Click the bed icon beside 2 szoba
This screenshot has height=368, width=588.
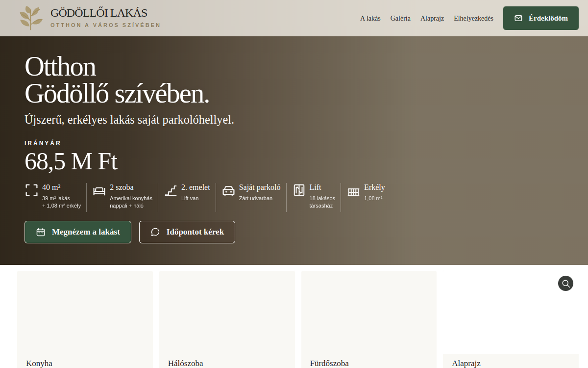(99, 190)
